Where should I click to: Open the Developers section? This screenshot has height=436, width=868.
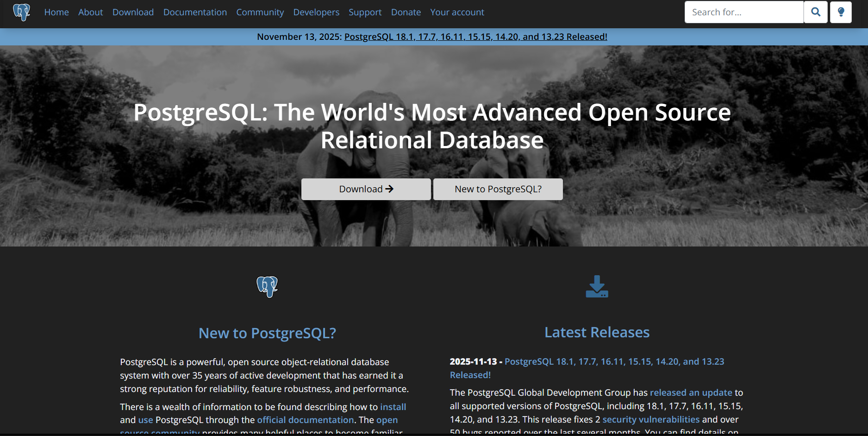[316, 12]
